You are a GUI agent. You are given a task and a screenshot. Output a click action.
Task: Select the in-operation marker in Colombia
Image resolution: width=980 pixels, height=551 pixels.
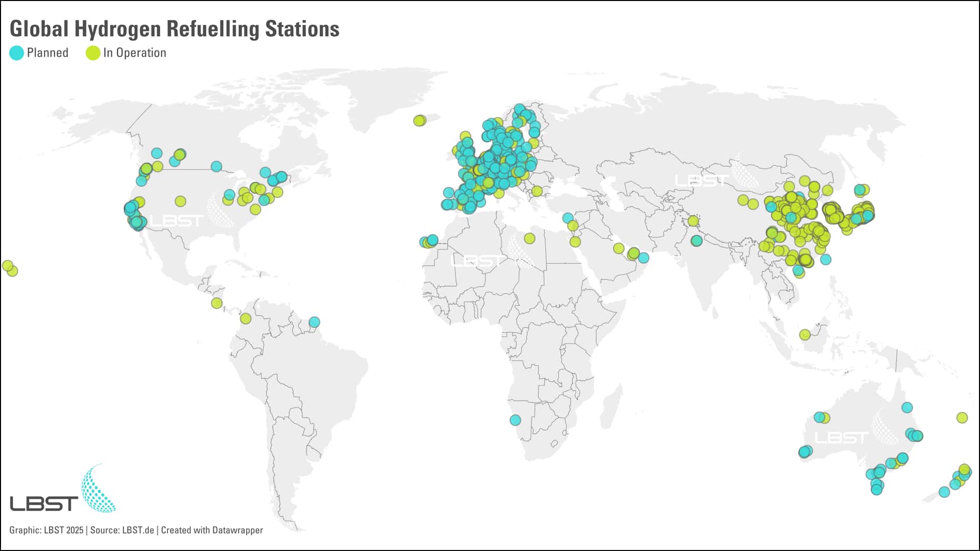tap(246, 318)
